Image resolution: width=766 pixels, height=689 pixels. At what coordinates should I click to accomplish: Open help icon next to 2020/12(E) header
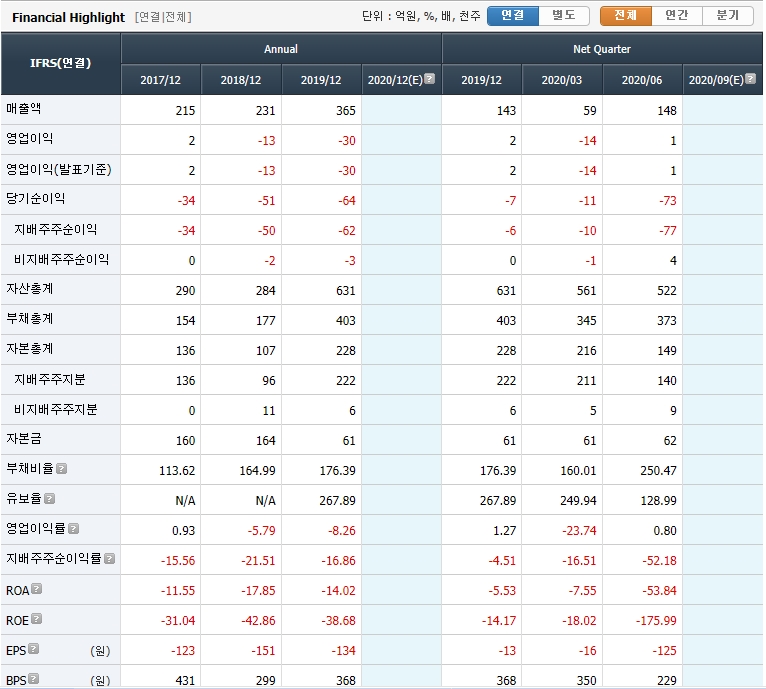point(429,79)
